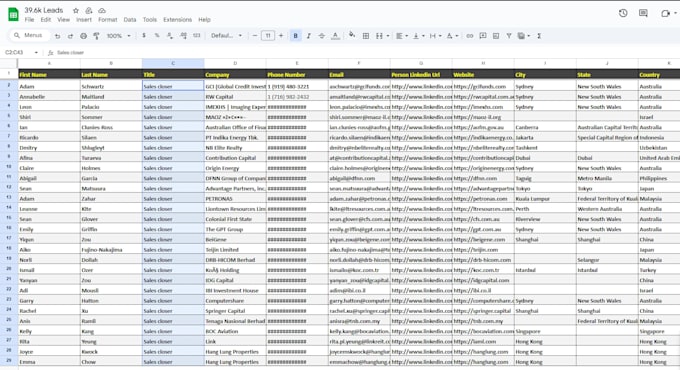
Task: Open version history clock icon
Action: 623,13
